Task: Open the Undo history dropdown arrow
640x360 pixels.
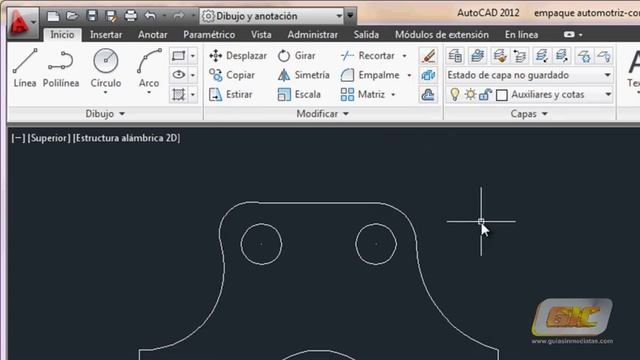Action: pos(164,16)
